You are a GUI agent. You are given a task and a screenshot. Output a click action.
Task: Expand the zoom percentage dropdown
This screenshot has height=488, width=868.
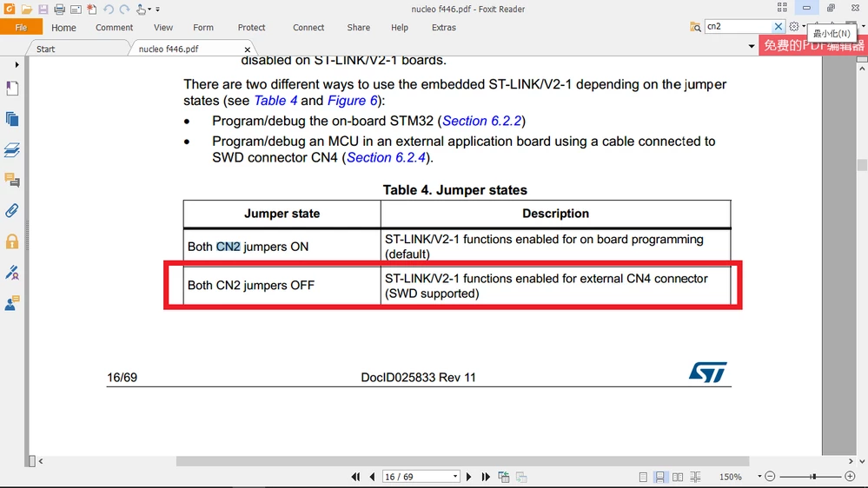pos(759,477)
